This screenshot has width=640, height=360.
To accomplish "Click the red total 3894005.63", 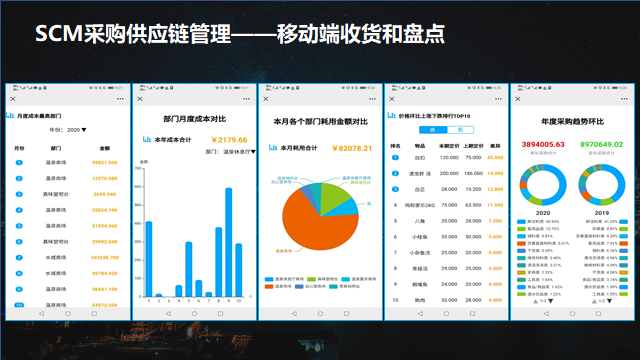I will tap(543, 144).
